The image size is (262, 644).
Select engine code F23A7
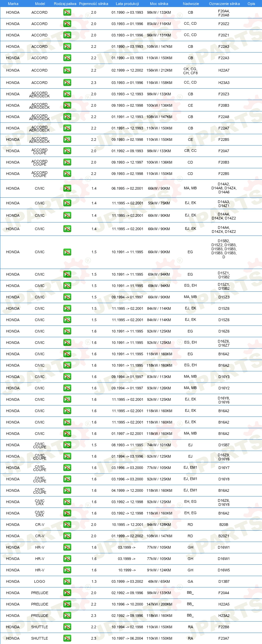tap(224, 638)
